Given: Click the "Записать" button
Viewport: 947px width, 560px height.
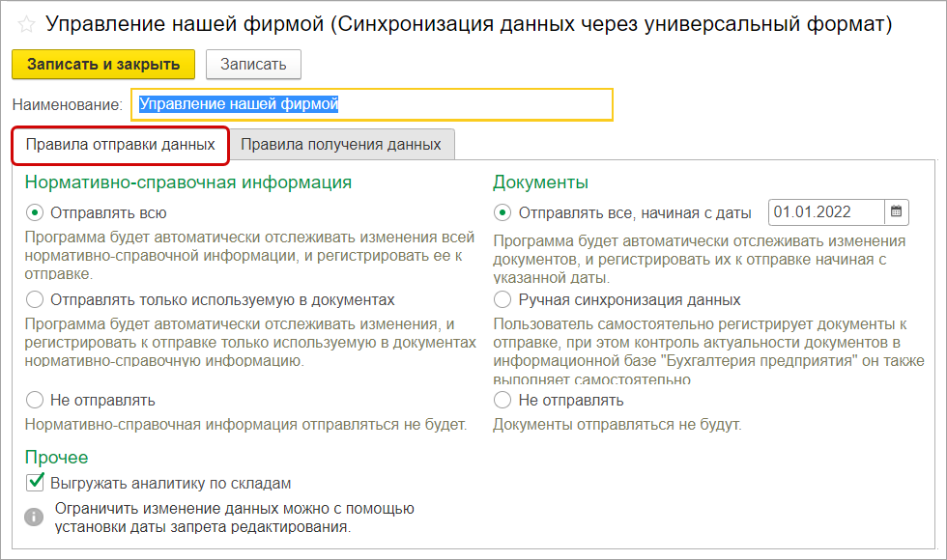Looking at the screenshot, I should tap(253, 65).
